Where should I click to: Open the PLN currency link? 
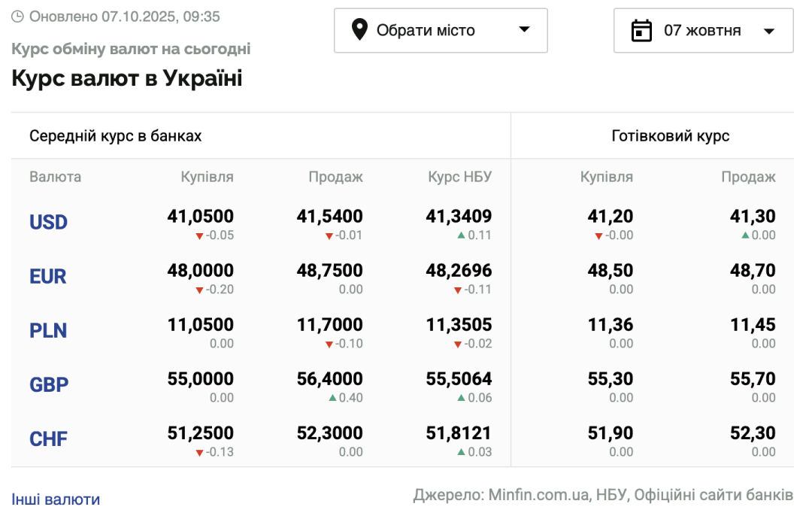point(48,331)
